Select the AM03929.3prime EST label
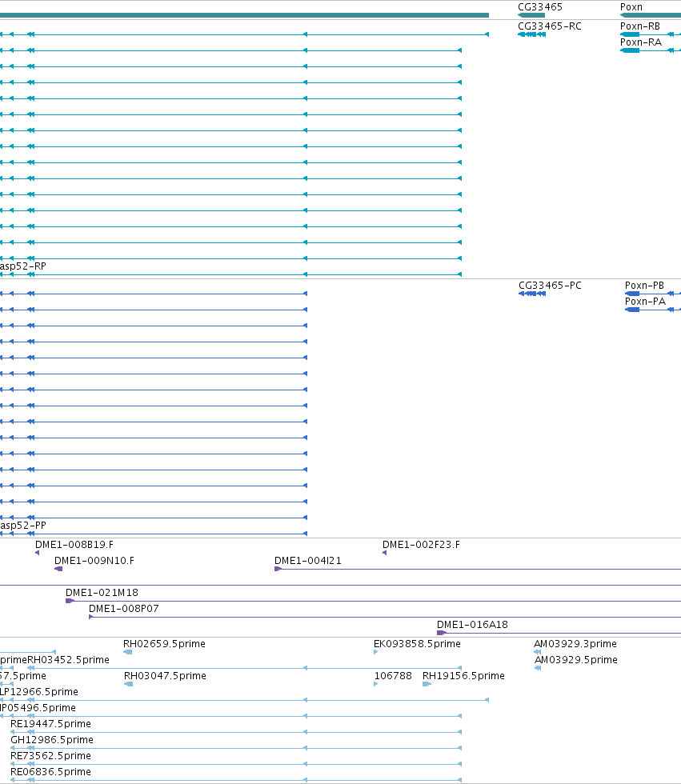The height and width of the screenshot is (784, 681). click(575, 643)
